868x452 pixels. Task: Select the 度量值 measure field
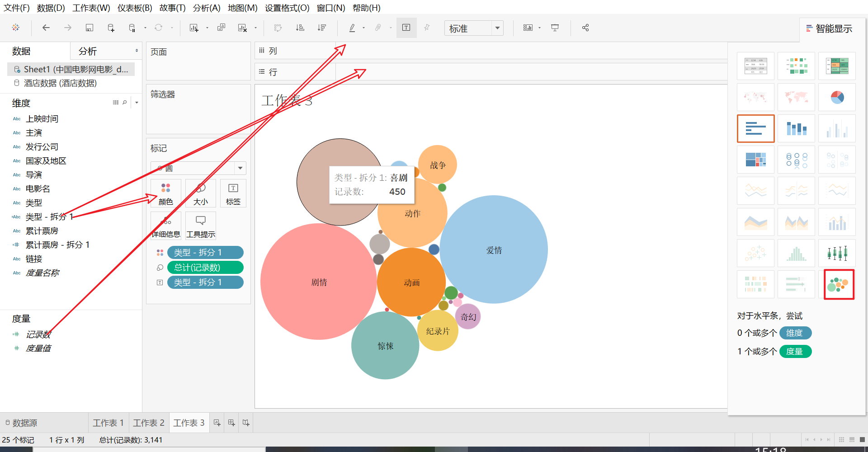[38, 348]
